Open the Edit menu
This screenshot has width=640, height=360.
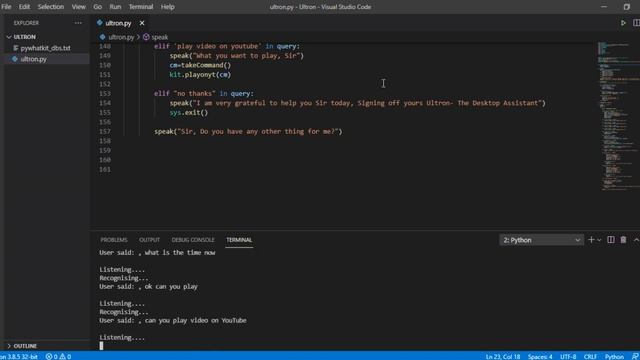(x=24, y=7)
